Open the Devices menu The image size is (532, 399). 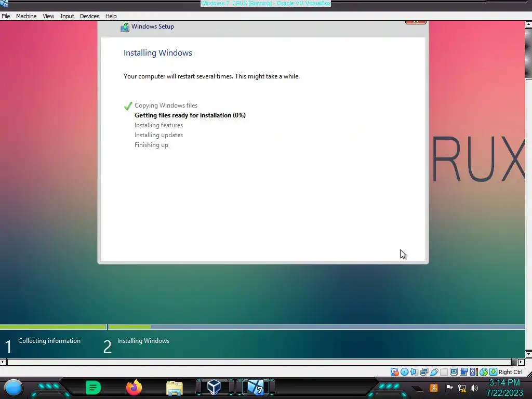pyautogui.click(x=89, y=16)
